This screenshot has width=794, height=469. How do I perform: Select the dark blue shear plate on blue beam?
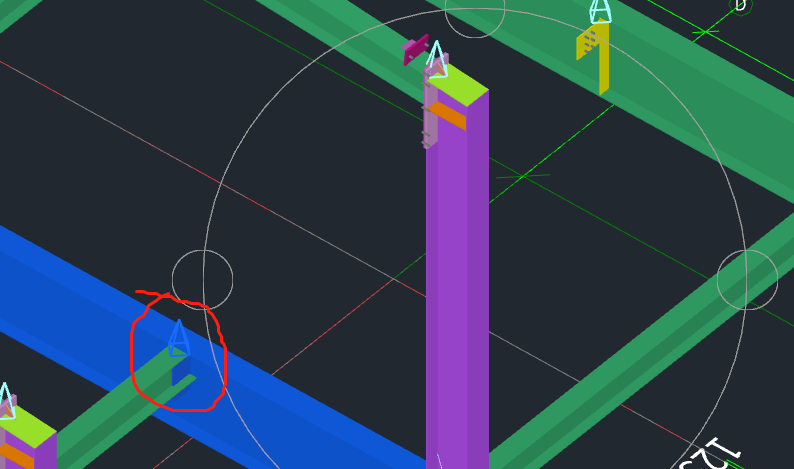pyautogui.click(x=180, y=371)
